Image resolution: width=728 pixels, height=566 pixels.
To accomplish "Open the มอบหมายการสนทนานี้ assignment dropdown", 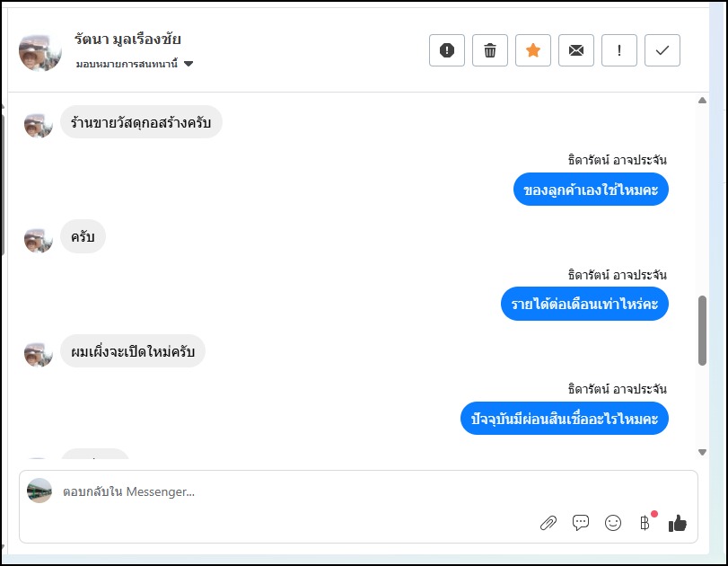I will coord(135,64).
